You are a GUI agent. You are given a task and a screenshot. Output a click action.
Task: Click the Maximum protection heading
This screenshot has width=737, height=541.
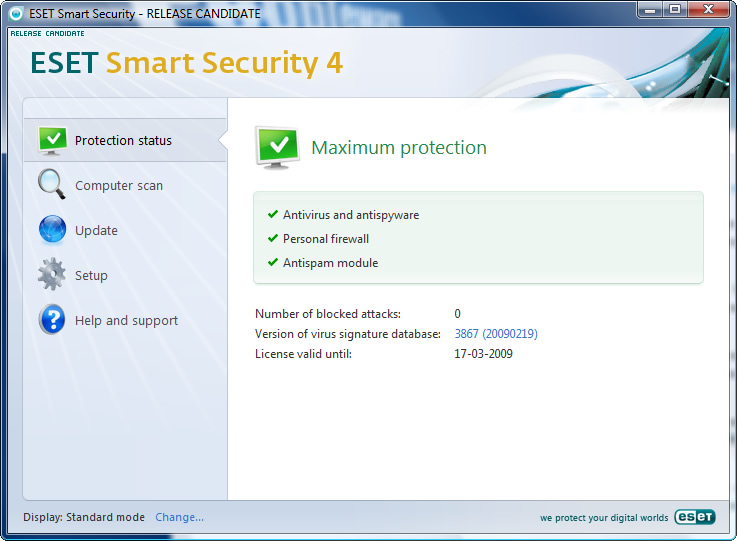[399, 148]
